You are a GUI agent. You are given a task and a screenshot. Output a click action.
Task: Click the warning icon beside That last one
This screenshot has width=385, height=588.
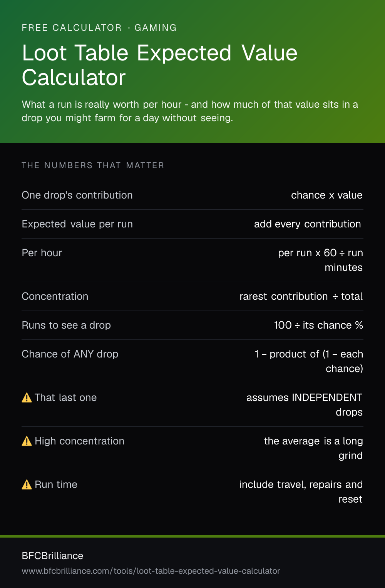[x=27, y=398]
